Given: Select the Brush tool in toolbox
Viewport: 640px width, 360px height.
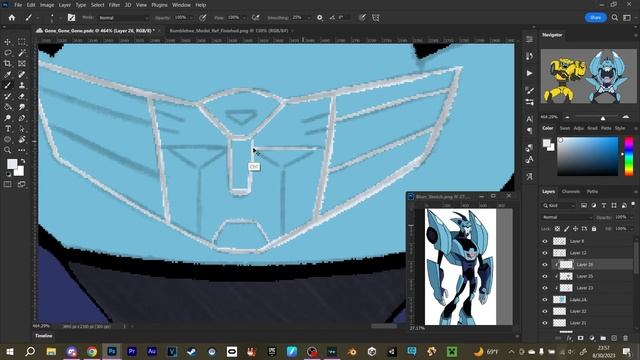Looking at the screenshot, I should [x=7, y=85].
